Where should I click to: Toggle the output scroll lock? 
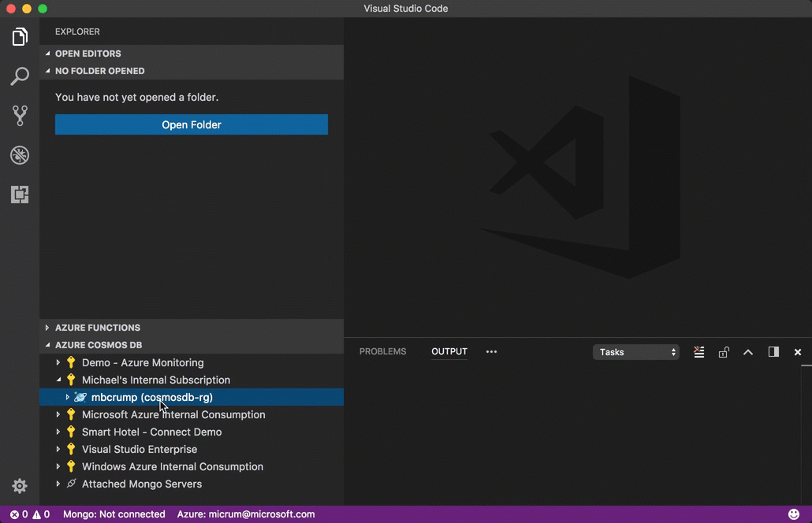click(x=724, y=352)
